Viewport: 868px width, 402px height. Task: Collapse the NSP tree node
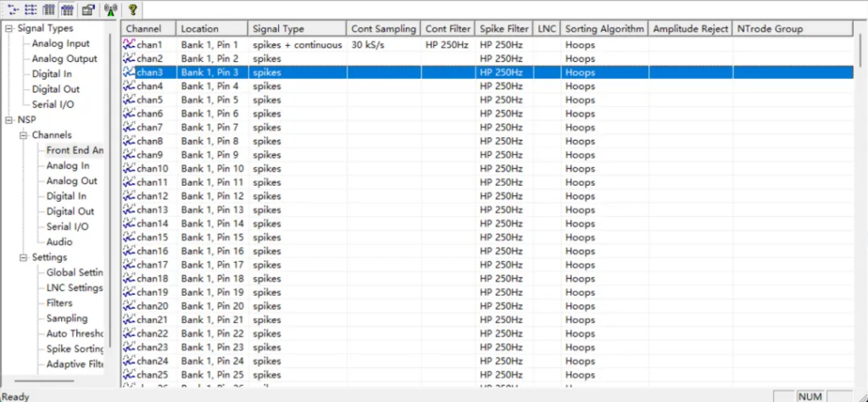click(x=8, y=120)
